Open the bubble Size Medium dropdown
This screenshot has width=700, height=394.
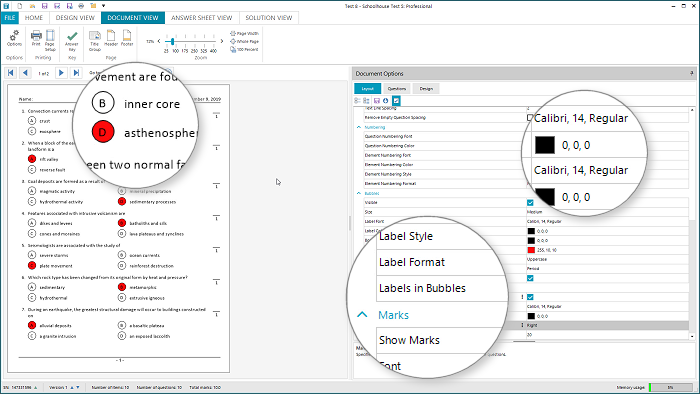[607, 212]
